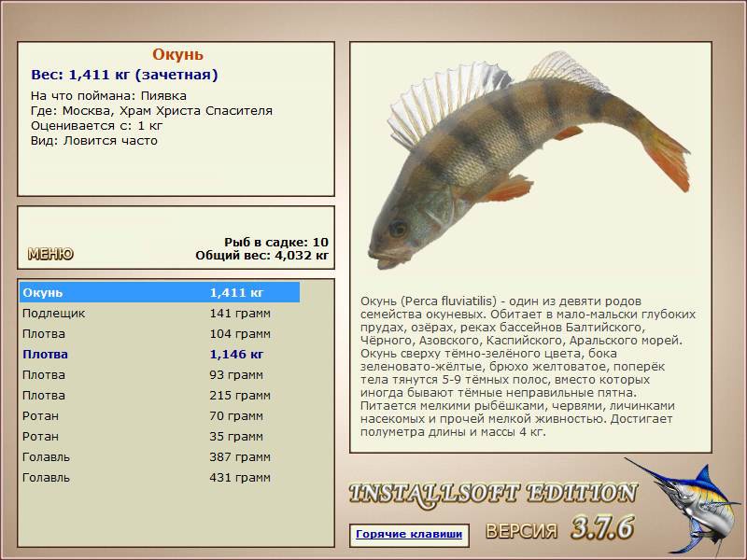This screenshot has width=747, height=560.
Task: Click the ВЕРСИЯ 3.7.6 label
Action: click(559, 528)
